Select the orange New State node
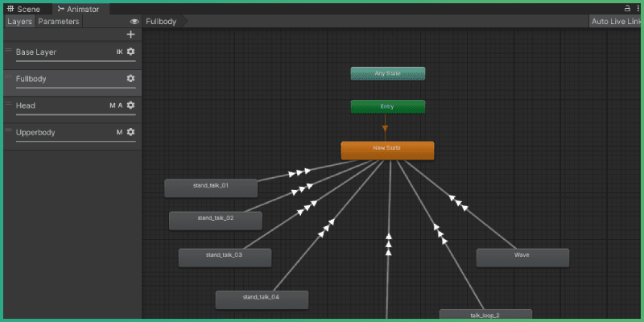This screenshot has width=644, height=322. (387, 150)
